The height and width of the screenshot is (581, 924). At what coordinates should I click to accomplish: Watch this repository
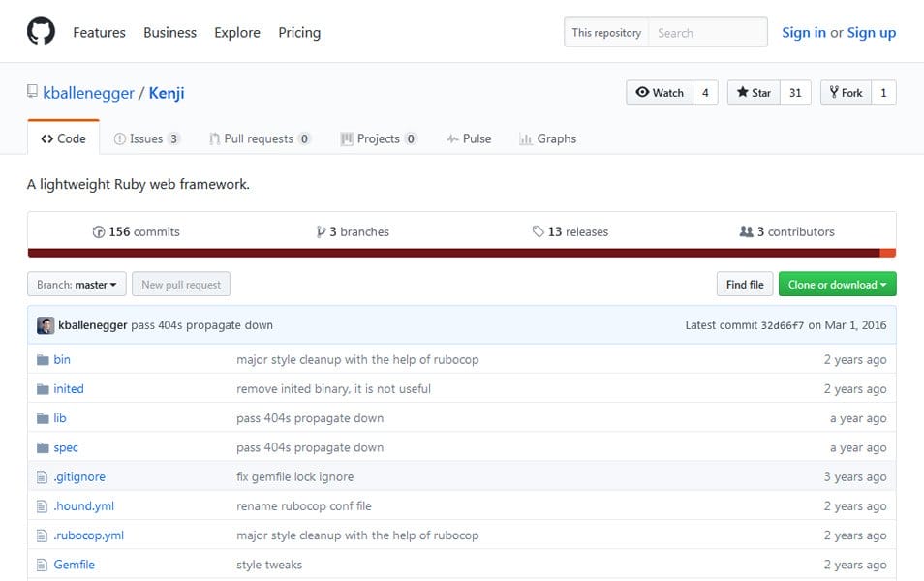click(x=660, y=93)
